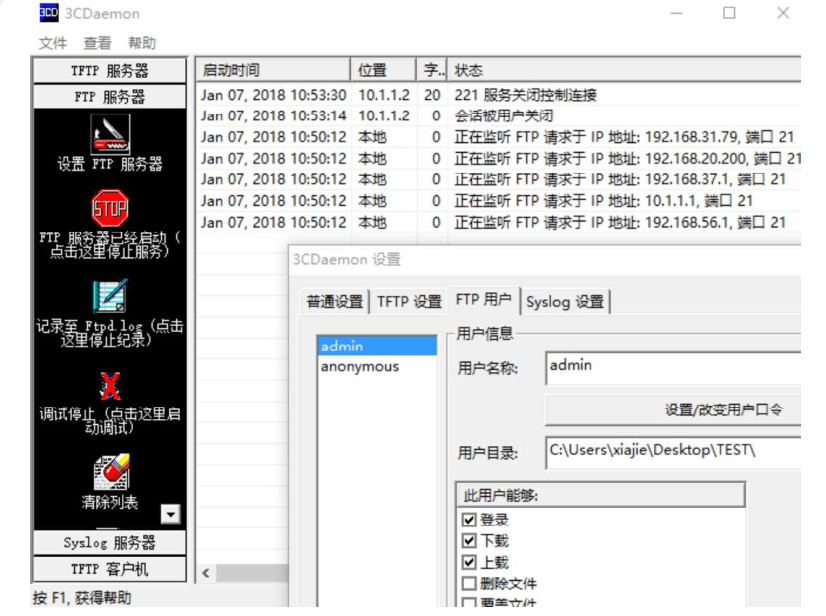Viewport: 826px width, 616px height.
Task: Select log row listening on 192.168.37.1
Action: (499, 180)
